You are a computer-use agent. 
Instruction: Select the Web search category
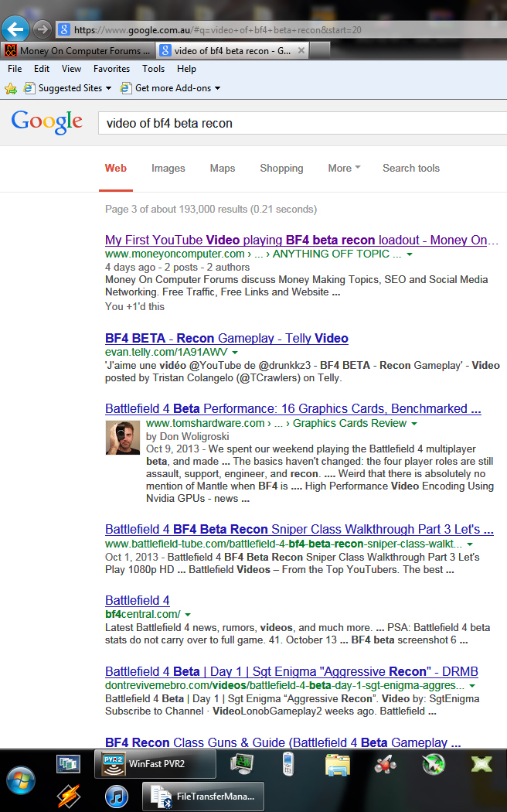(116, 168)
